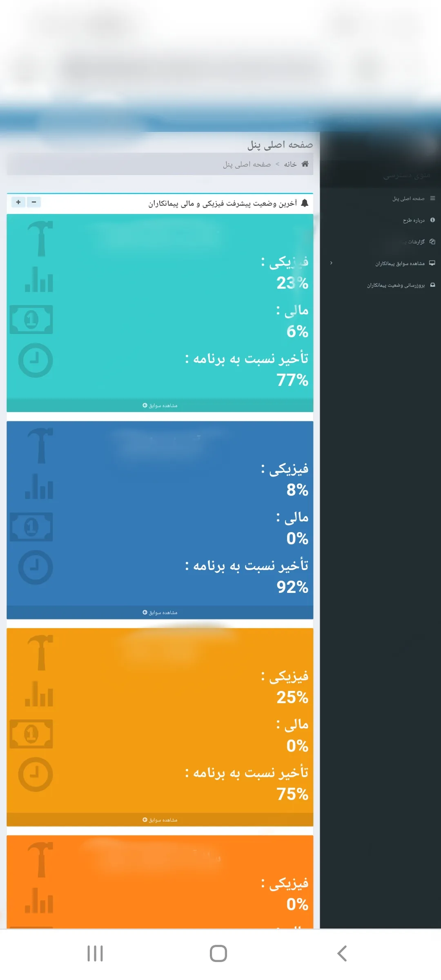Screen dimensions: 441x980
Task: Click the home icon in the breadcrumb
Action: (305, 164)
